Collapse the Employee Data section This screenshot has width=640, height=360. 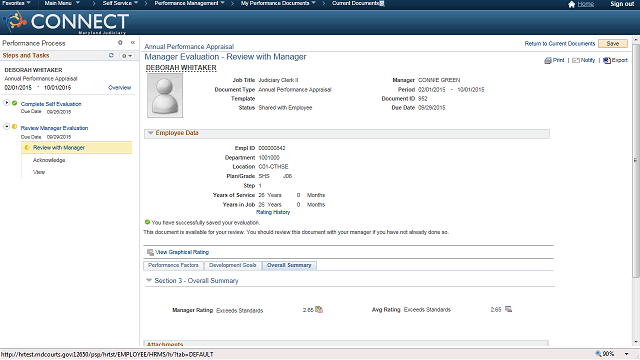point(151,133)
